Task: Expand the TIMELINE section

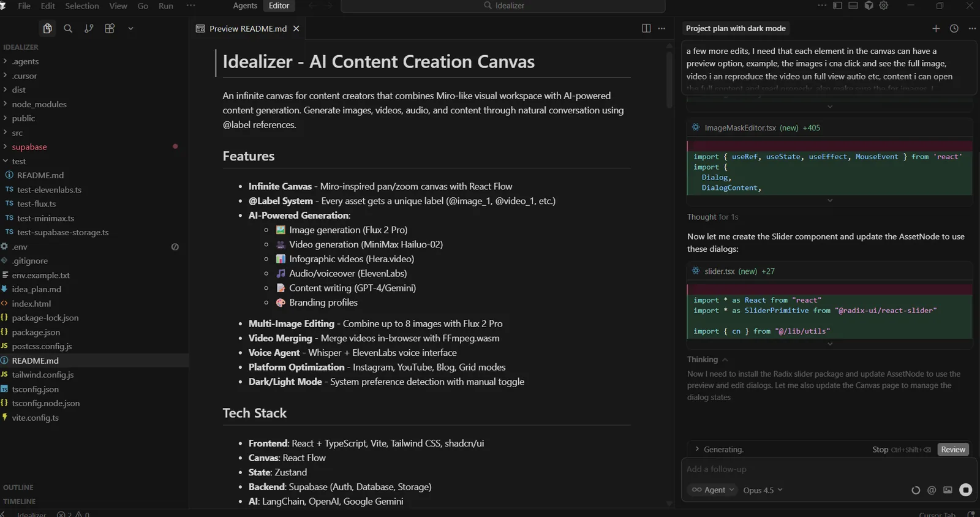Action: pyautogui.click(x=19, y=501)
